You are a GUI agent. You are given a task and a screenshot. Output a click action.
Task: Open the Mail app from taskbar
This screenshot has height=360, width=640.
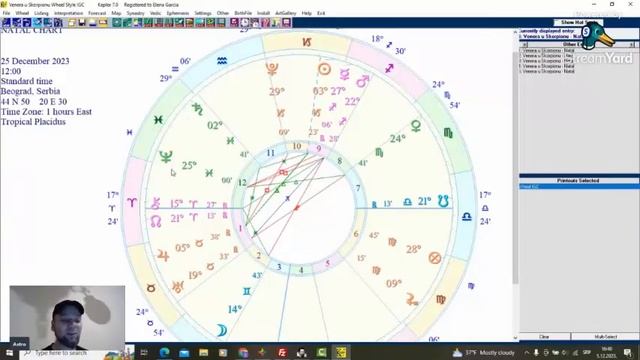(184, 353)
